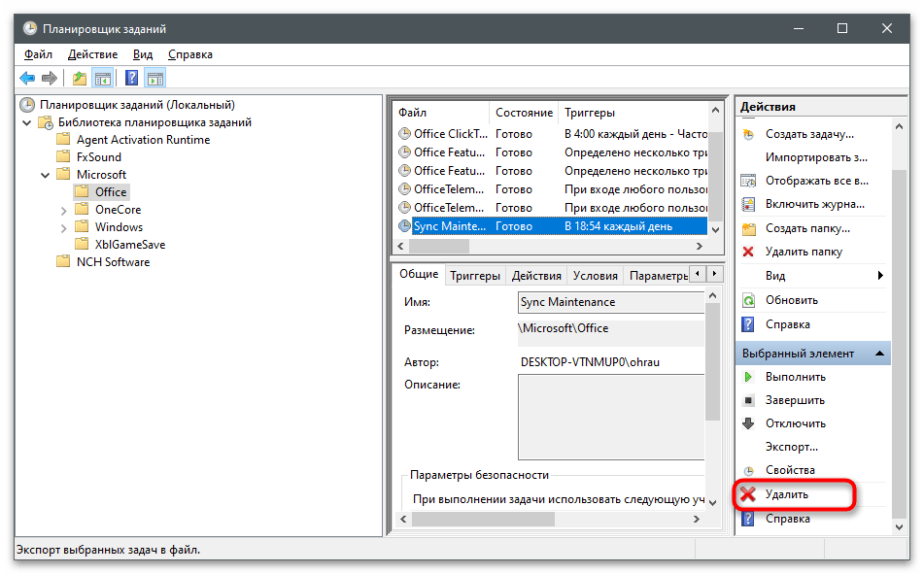Image resolution: width=924 pixels, height=574 pixels.
Task: Click the NCH Software folder icon
Action: [63, 262]
